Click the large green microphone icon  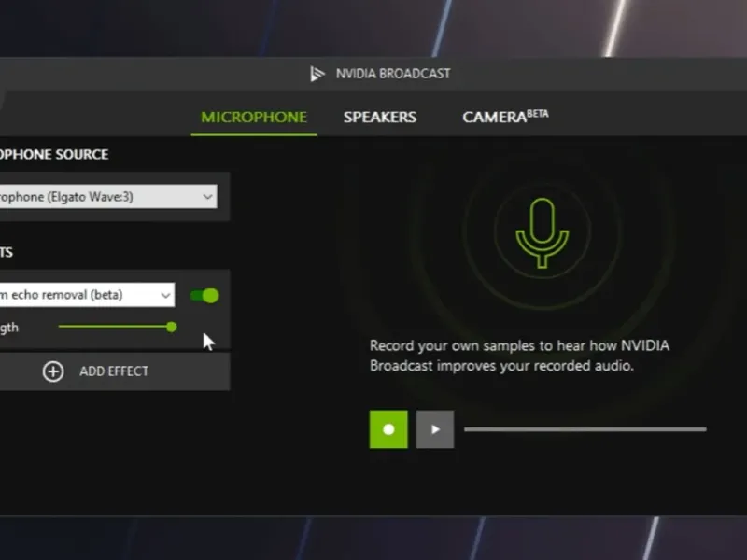pyautogui.click(x=543, y=233)
